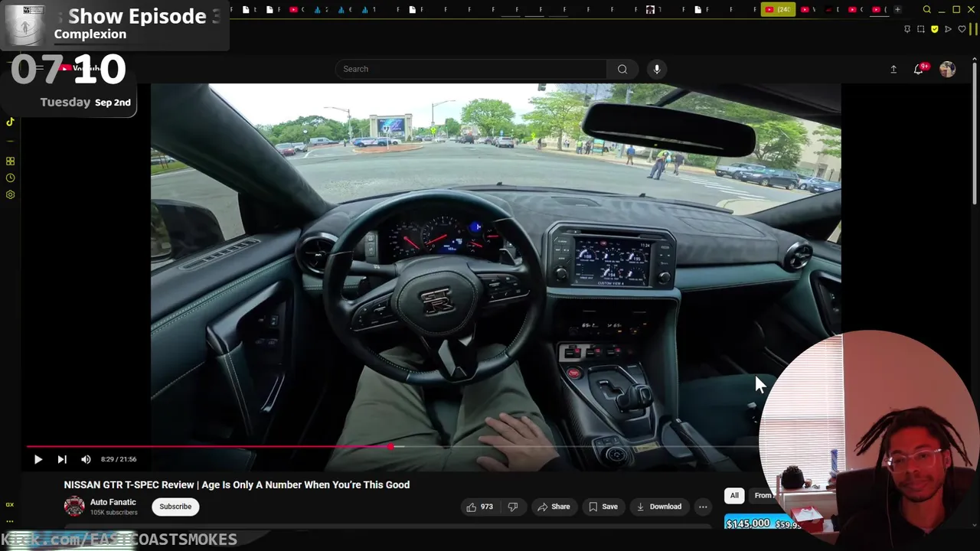This screenshot has height=551, width=980.
Task: Click the 8:29 / 21:56 timestamp
Action: tap(119, 459)
